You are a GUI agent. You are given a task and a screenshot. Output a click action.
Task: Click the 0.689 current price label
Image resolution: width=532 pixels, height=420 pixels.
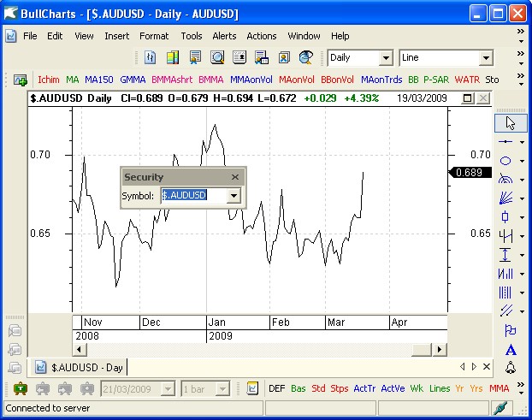pos(470,173)
